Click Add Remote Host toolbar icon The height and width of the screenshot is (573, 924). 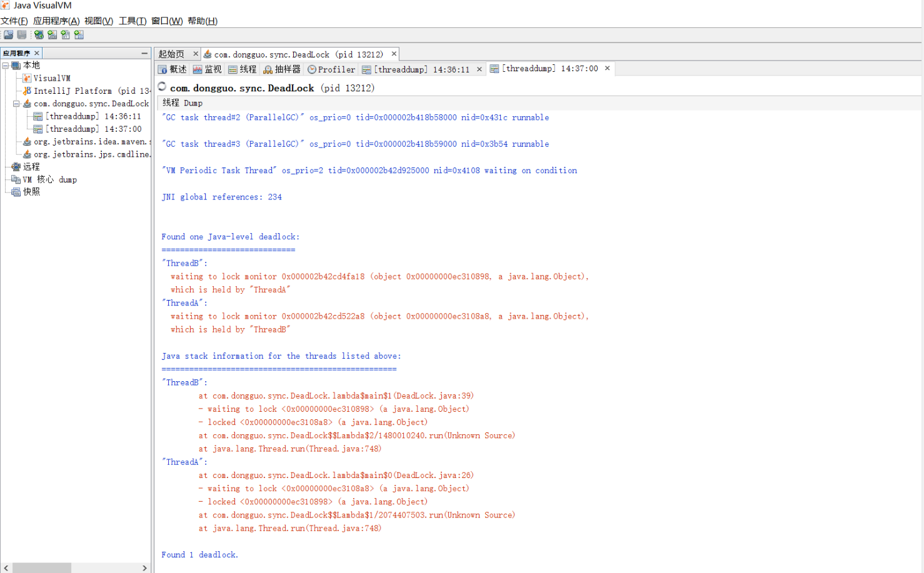click(x=39, y=35)
